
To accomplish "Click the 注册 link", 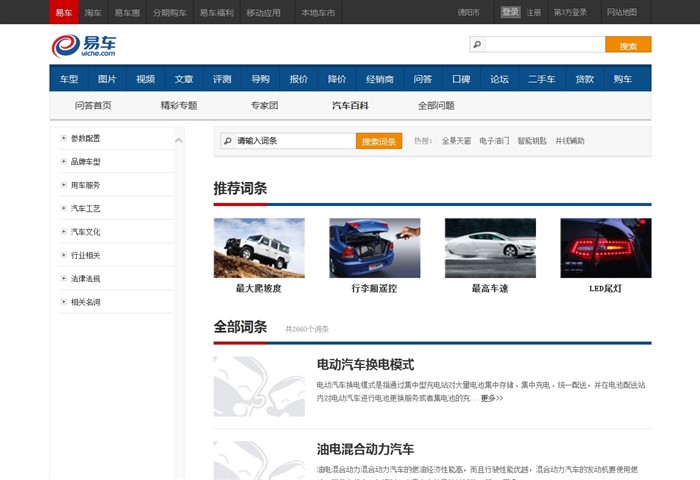I will click(533, 13).
